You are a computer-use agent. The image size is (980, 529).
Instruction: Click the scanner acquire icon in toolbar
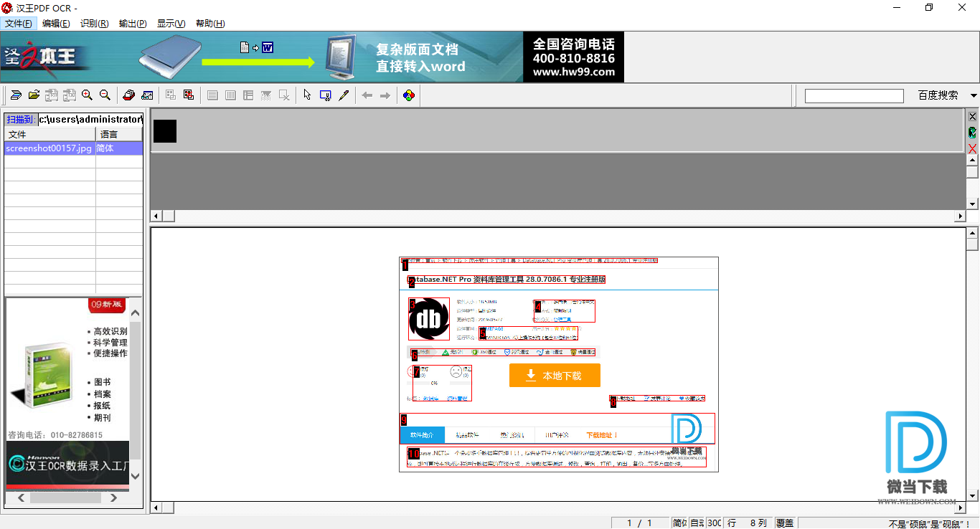[16, 95]
